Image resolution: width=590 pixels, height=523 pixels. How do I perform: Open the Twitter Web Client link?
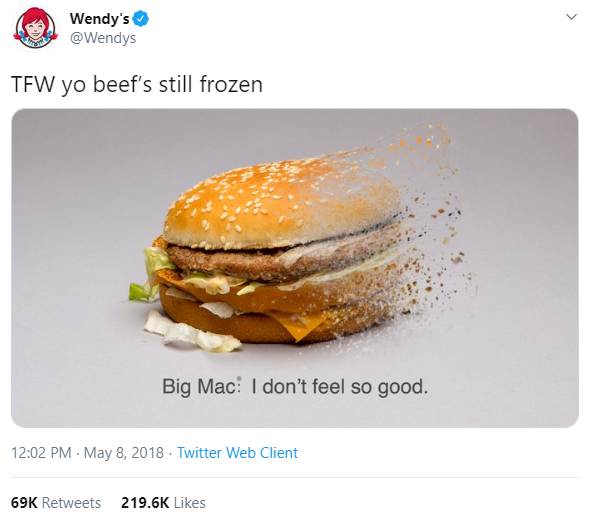coord(237,453)
